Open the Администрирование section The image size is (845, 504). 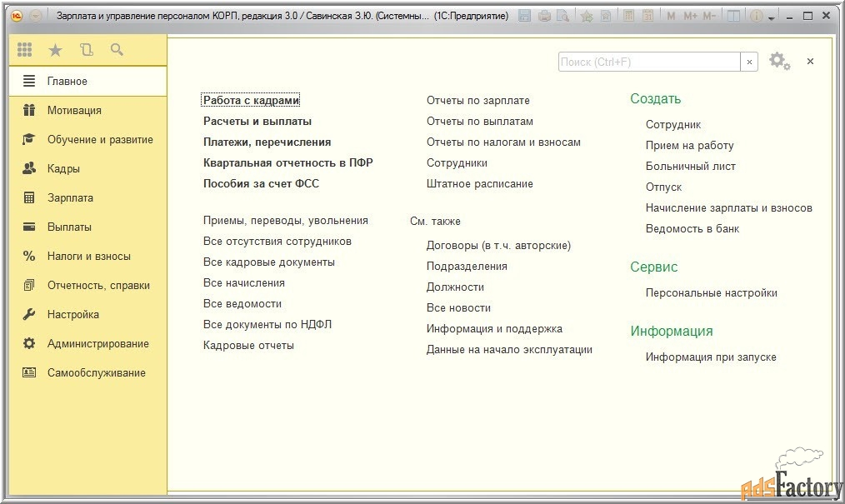pyautogui.click(x=87, y=343)
